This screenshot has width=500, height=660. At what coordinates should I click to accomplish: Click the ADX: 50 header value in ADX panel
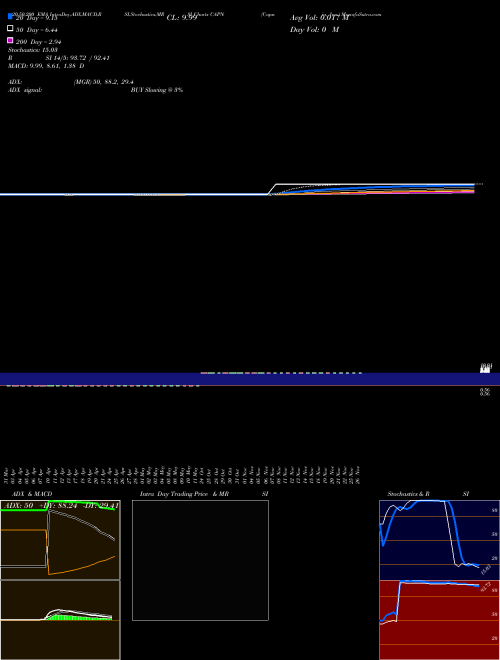[18, 506]
